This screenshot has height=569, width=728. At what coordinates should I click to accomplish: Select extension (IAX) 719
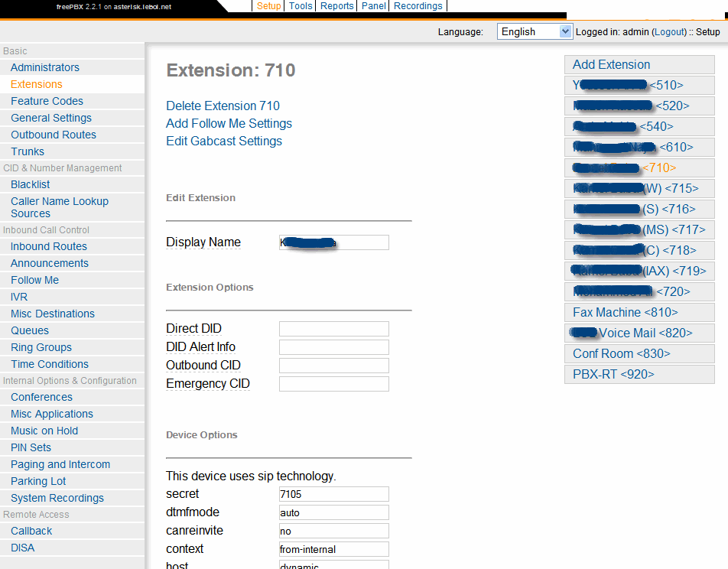(639, 271)
